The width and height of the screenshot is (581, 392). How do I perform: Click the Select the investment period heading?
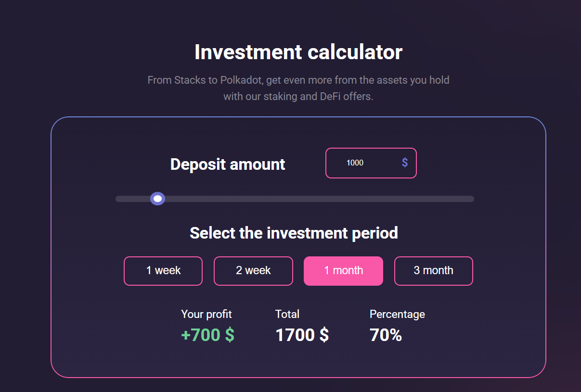pyautogui.click(x=294, y=233)
